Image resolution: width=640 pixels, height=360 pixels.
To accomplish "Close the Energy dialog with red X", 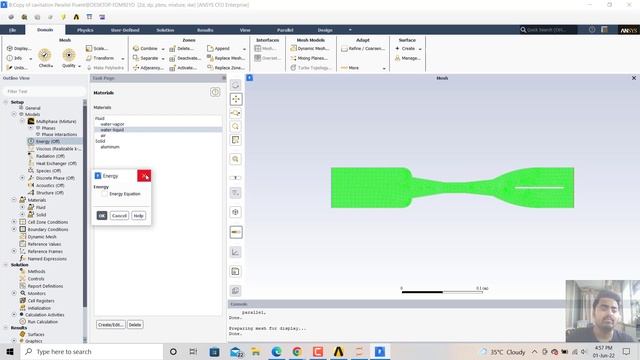I will (144, 176).
